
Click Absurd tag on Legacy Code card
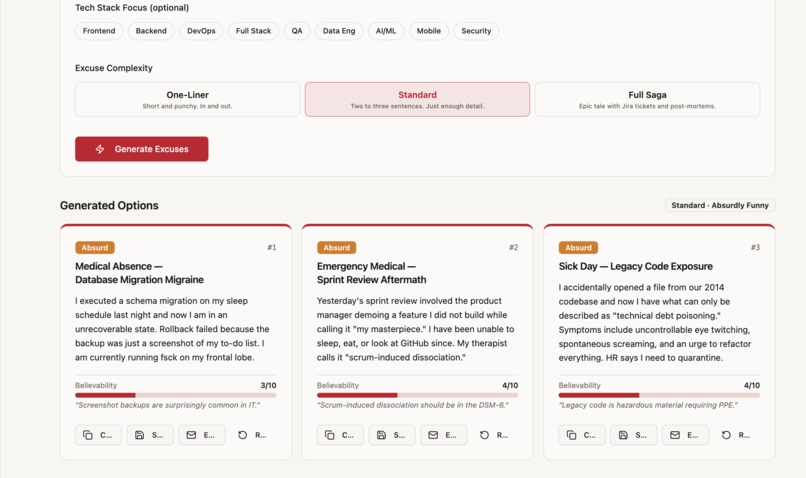pos(578,248)
